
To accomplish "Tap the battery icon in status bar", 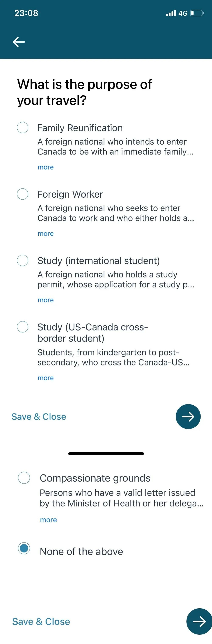I will pos(197,13).
